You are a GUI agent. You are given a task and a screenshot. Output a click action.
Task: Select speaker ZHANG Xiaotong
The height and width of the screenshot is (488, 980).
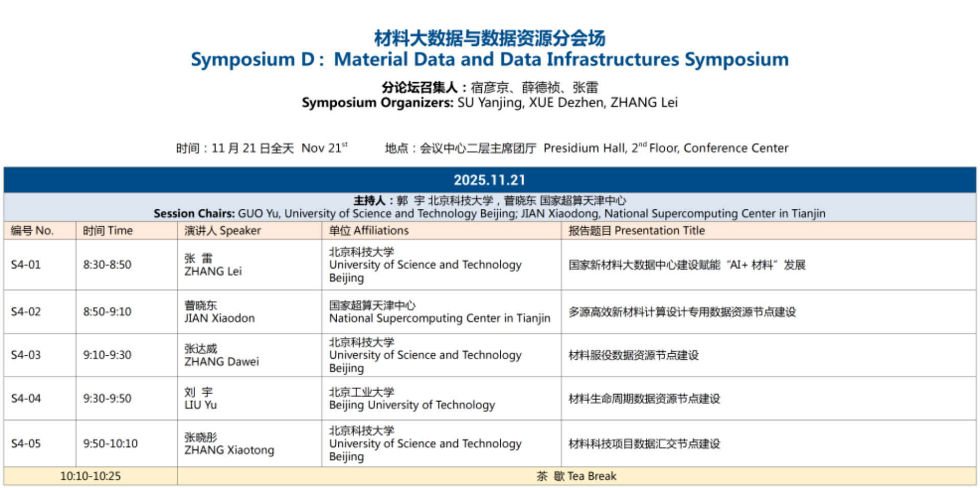[229, 450]
